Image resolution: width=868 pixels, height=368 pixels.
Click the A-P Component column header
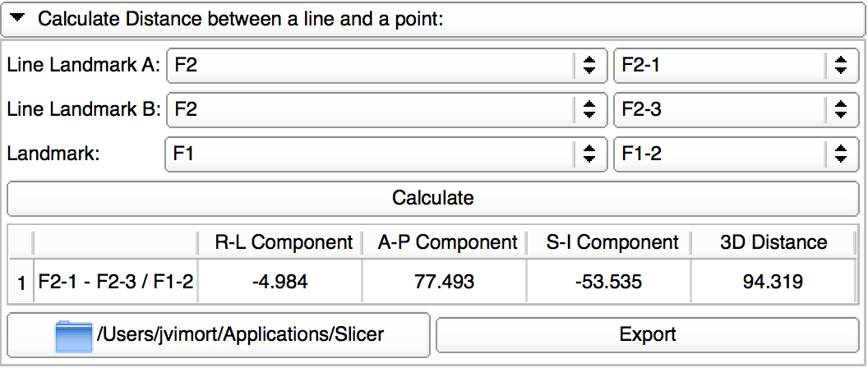point(447,242)
